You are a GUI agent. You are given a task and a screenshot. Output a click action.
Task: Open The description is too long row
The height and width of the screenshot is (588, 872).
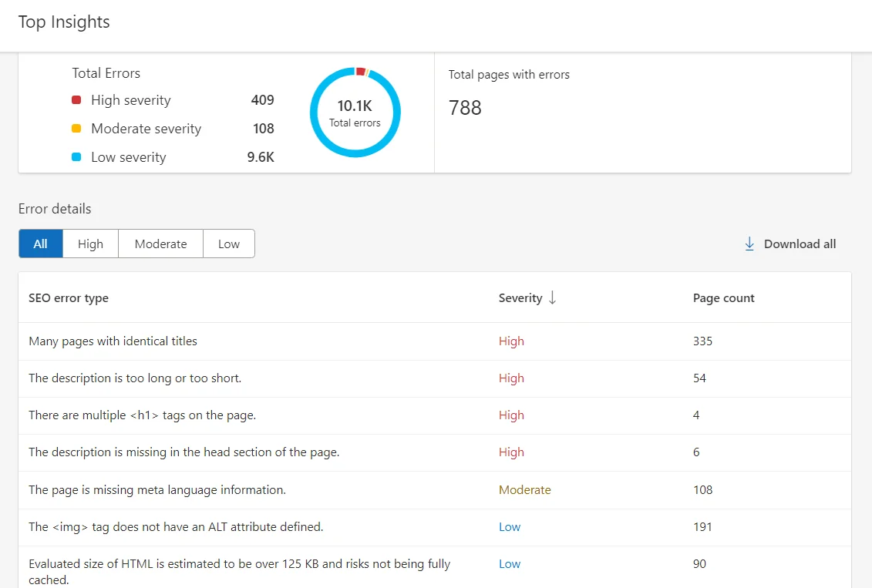435,378
